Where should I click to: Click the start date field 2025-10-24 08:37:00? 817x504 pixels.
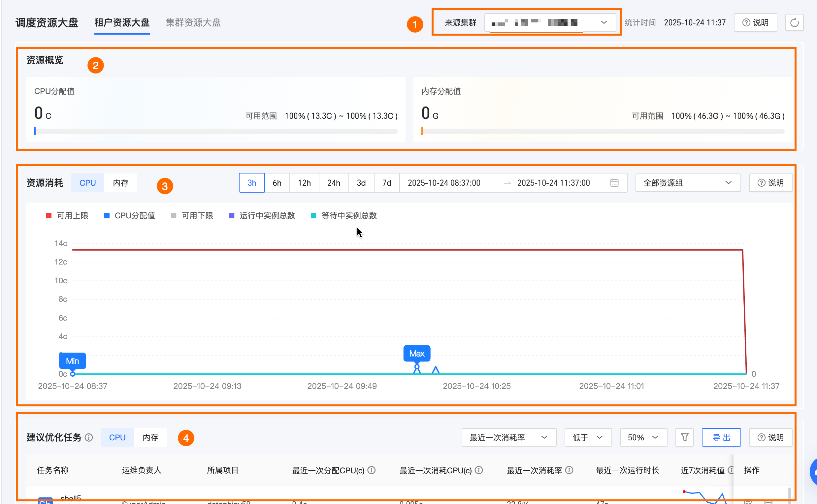(444, 183)
